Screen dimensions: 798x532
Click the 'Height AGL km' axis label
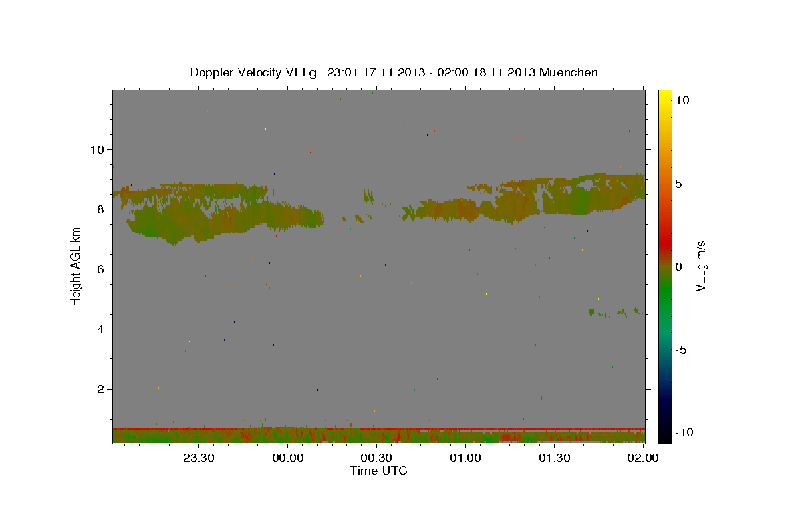click(76, 266)
